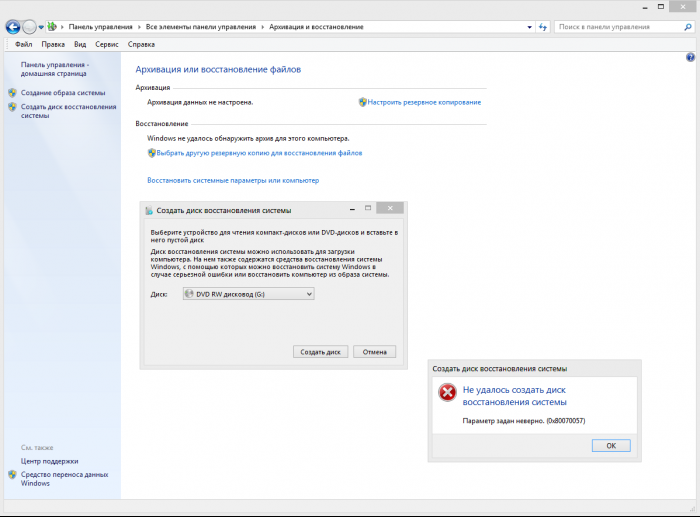The width and height of the screenshot is (700, 517).
Task: Click the shield icon next to 'Настроить резервное копирование'
Action: pyautogui.click(x=363, y=102)
